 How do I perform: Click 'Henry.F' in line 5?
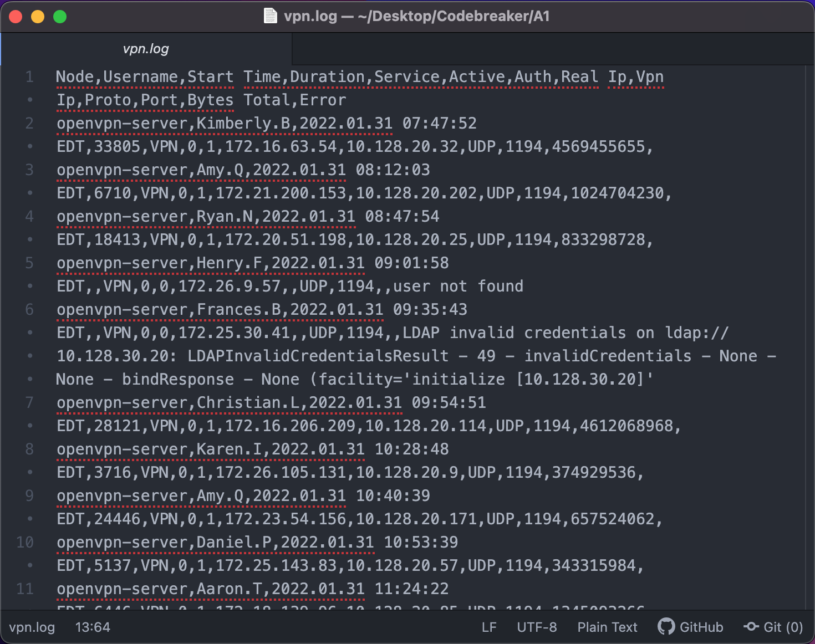point(229,263)
